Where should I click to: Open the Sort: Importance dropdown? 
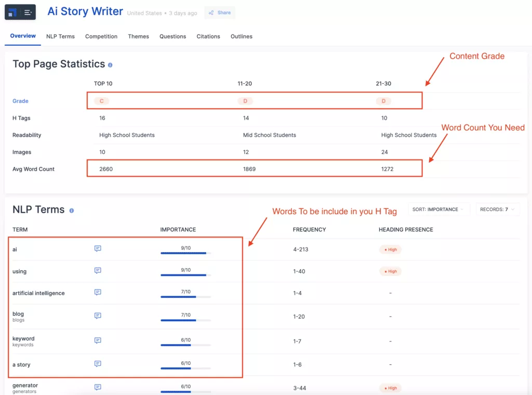438,209
